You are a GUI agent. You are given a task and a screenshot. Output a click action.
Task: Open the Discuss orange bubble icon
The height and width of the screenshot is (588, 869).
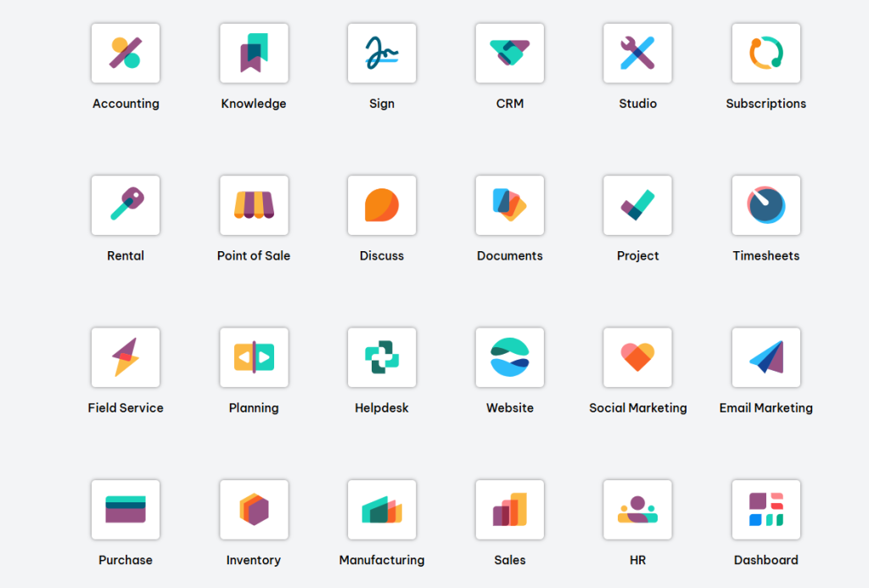pyautogui.click(x=382, y=205)
